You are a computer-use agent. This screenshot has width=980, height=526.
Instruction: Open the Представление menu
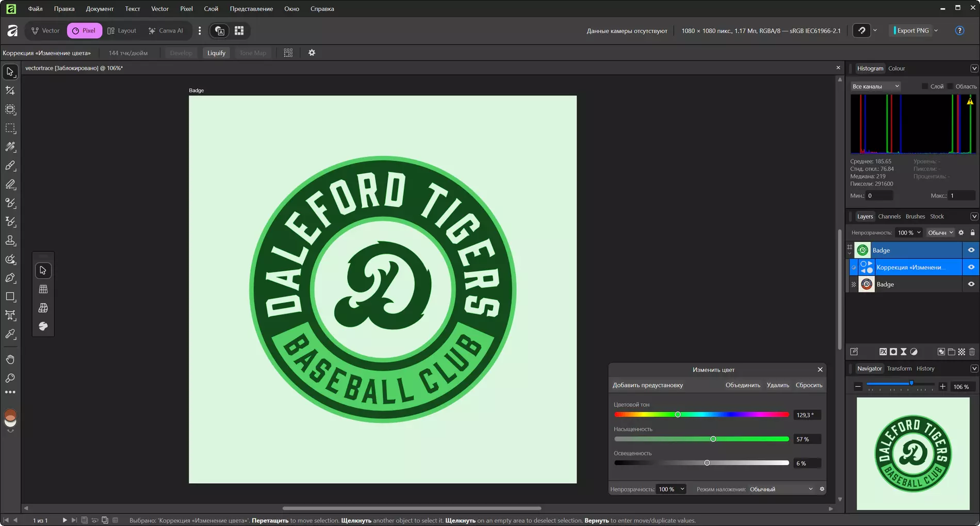click(251, 8)
